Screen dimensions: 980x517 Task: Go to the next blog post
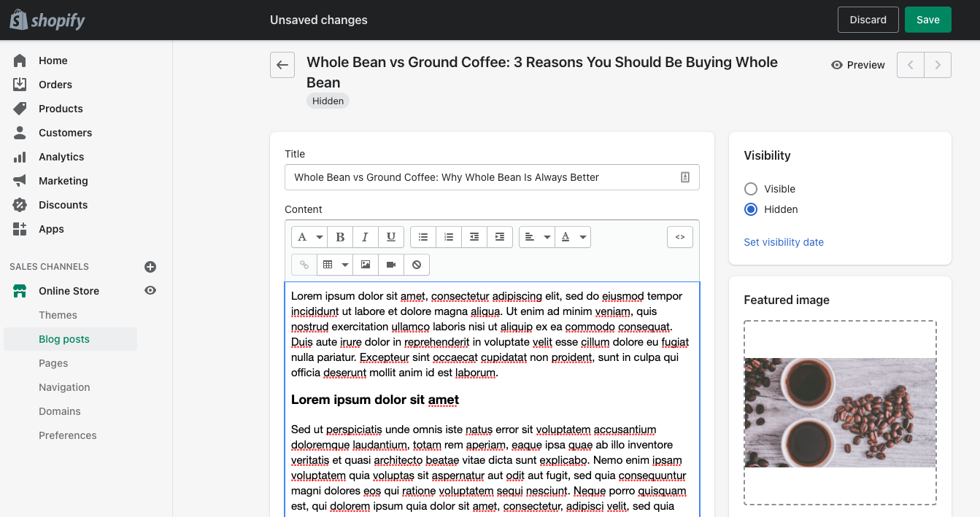pyautogui.click(x=938, y=65)
